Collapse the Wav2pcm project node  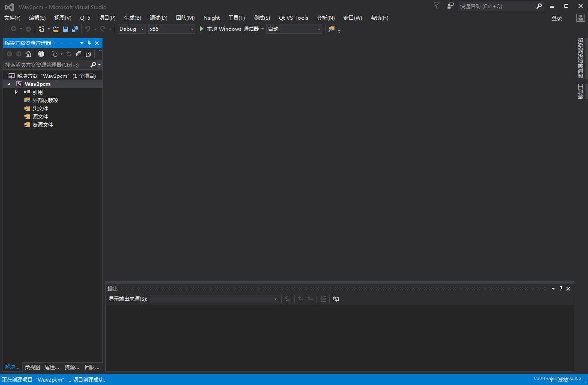[9, 84]
